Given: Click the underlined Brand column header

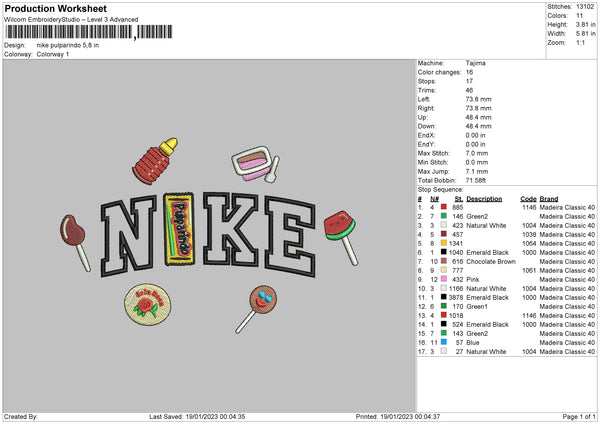Looking at the screenshot, I should [x=549, y=199].
